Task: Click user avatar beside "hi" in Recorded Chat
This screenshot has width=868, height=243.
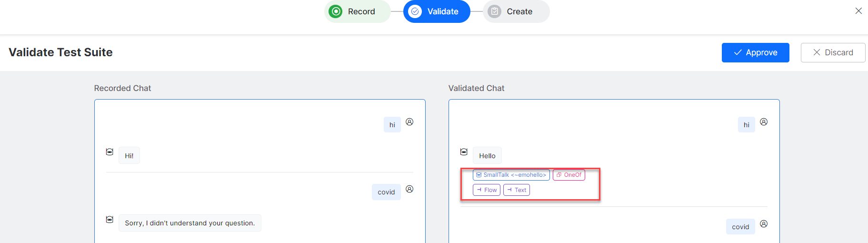Action: coord(409,122)
